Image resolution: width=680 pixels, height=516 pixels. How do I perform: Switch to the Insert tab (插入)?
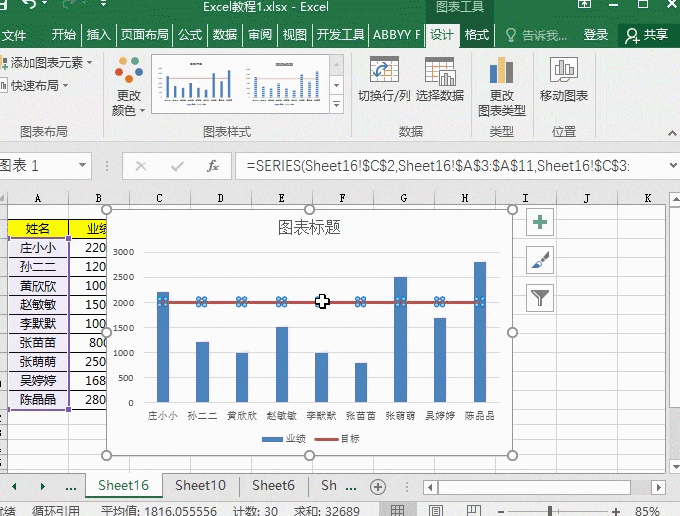coord(98,35)
